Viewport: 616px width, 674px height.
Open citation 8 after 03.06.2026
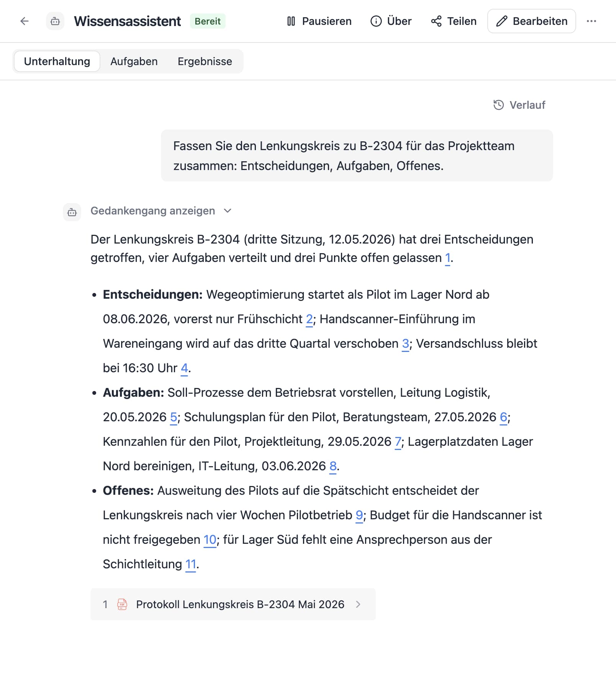tap(333, 466)
